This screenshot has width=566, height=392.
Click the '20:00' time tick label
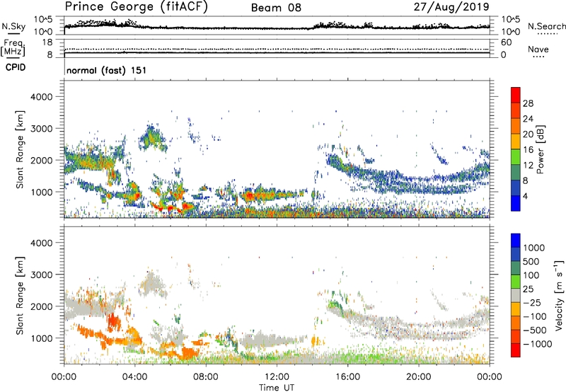pos(418,377)
